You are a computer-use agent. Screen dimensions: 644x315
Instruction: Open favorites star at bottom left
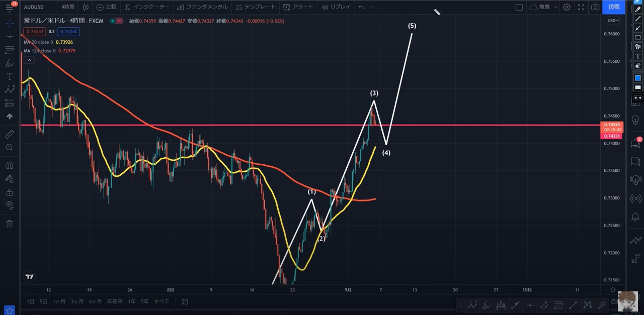tap(9, 310)
